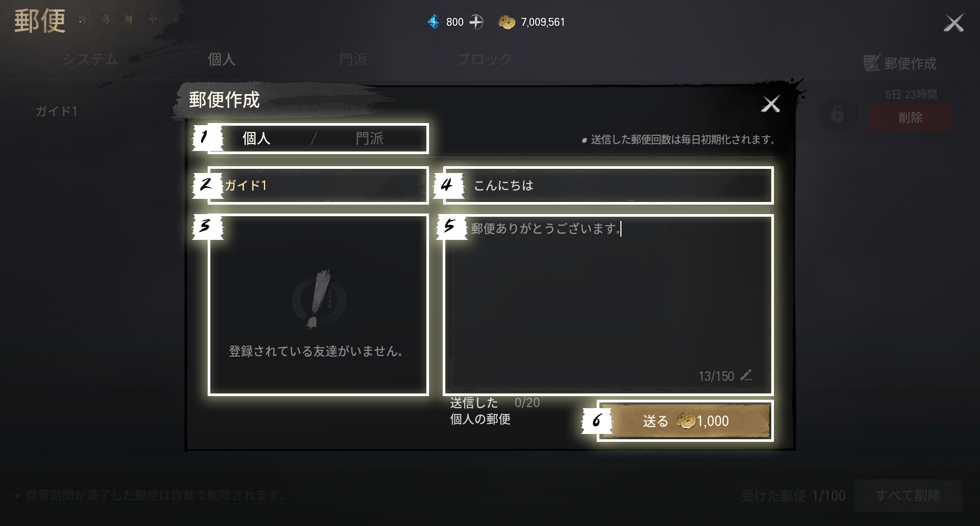Image resolution: width=980 pixels, height=526 pixels.
Task: Open the システム mail tab
Action: point(90,59)
